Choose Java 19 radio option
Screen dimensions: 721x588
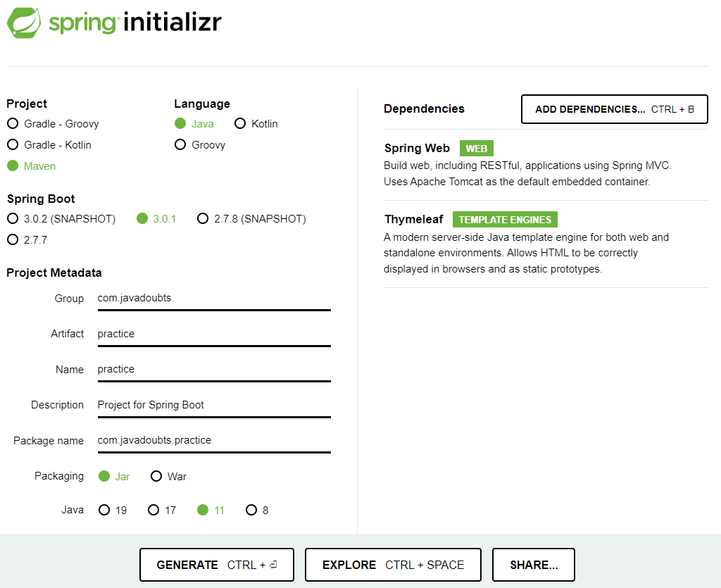pos(104,511)
